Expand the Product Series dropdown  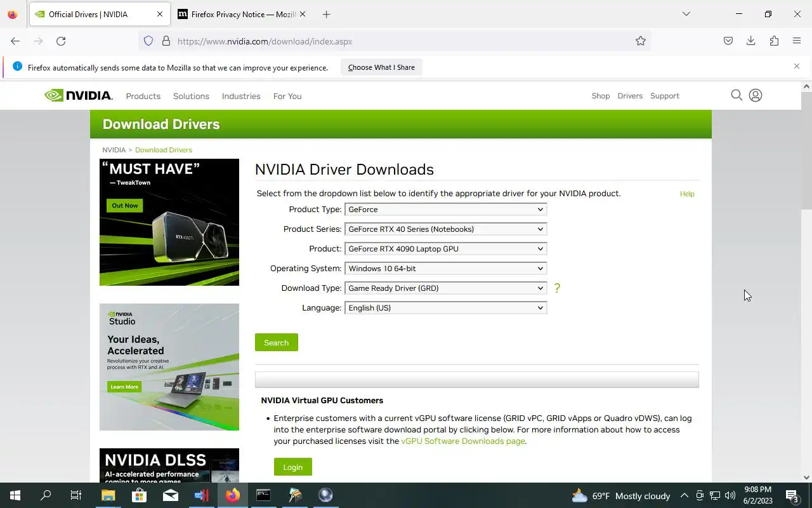point(445,229)
